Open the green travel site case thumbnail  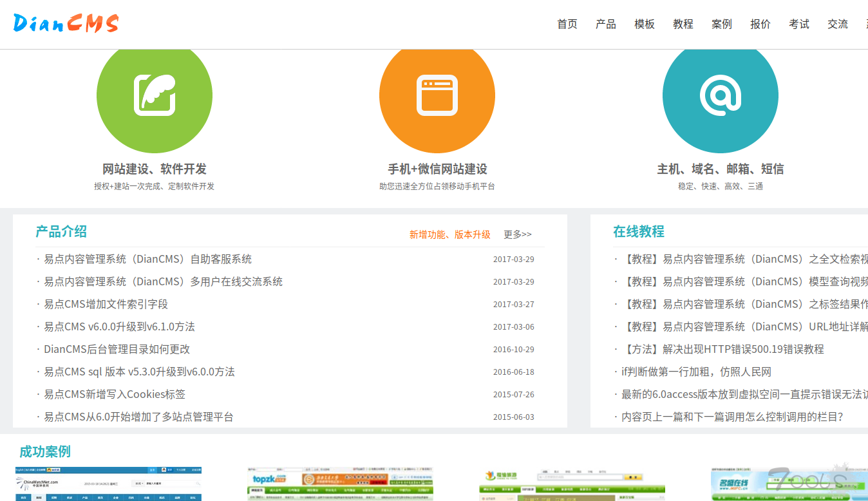click(572, 484)
